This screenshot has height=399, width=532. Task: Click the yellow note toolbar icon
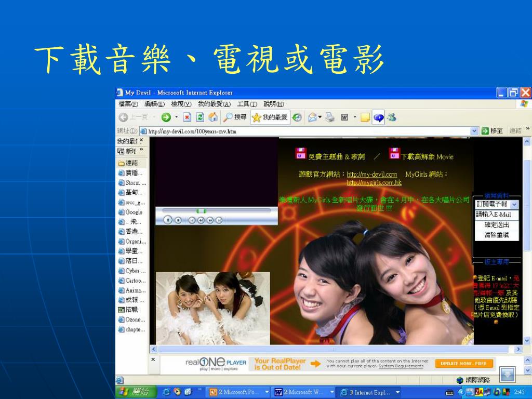pyautogui.click(x=365, y=117)
